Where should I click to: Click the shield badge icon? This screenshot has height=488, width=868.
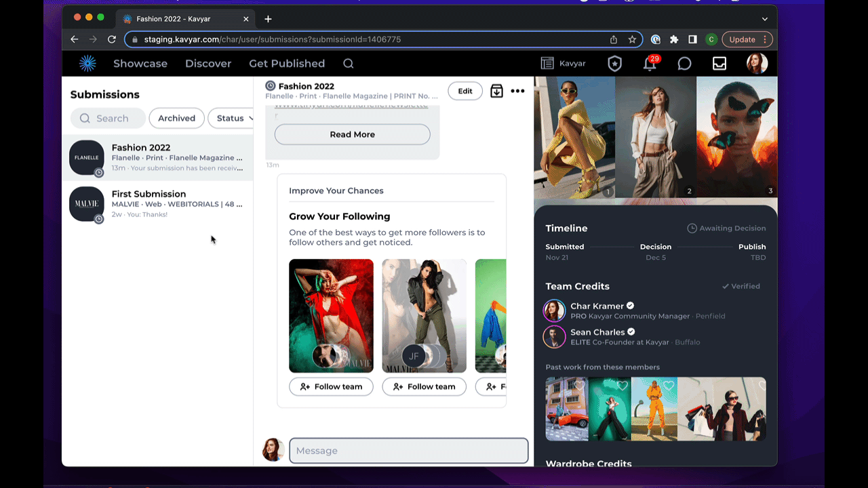[x=614, y=64]
